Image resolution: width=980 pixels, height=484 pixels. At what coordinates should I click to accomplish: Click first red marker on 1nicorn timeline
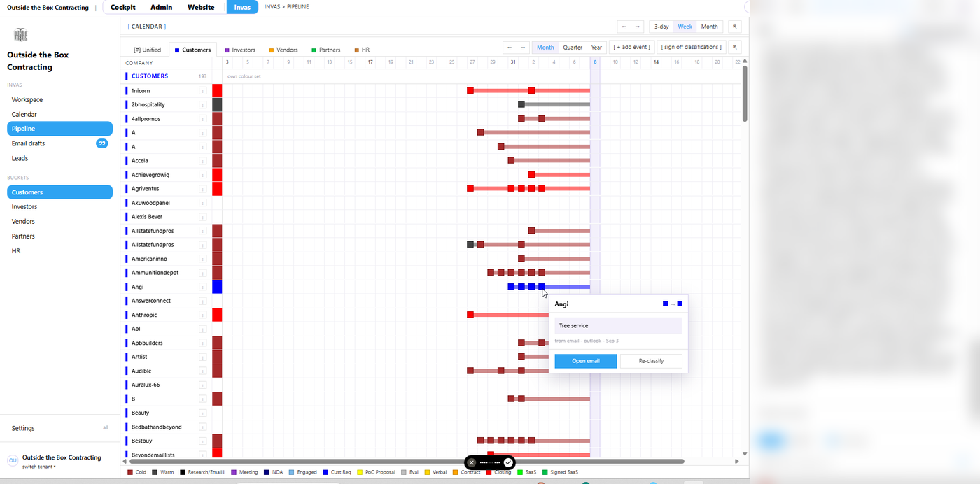click(x=470, y=90)
